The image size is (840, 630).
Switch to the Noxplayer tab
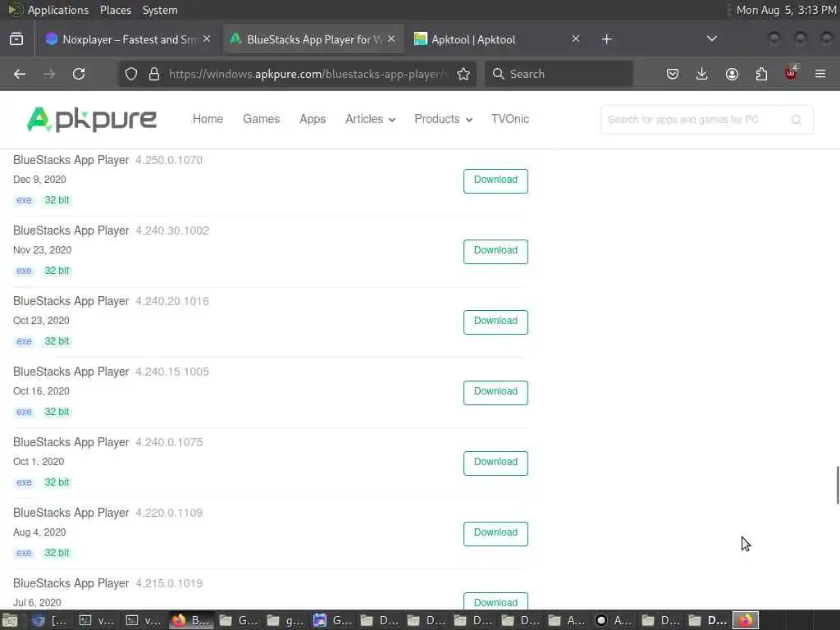tap(129, 39)
